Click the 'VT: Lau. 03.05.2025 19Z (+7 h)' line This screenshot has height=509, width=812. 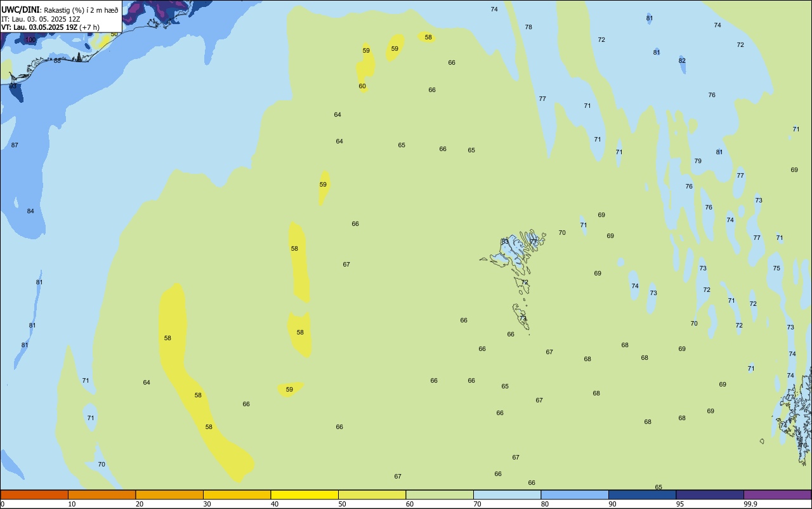pos(50,27)
